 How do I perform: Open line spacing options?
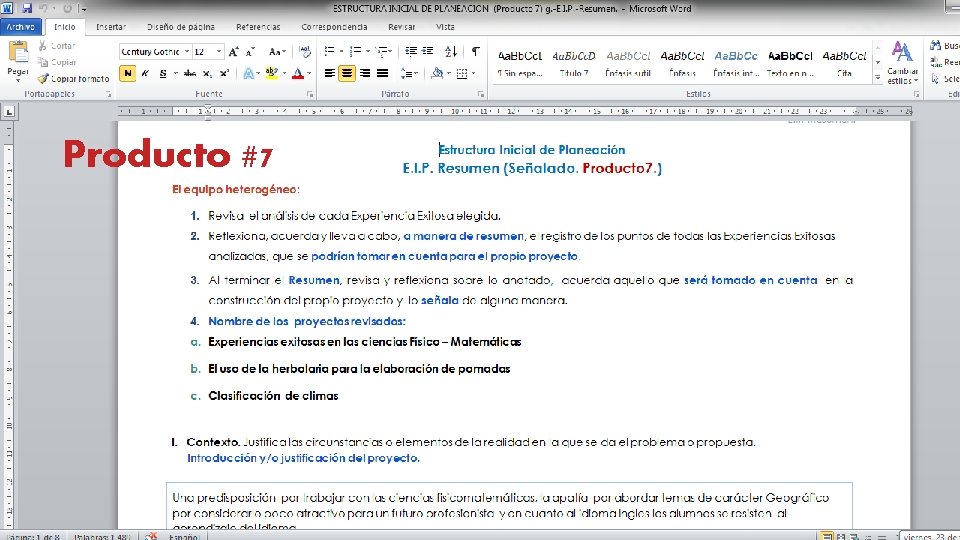pos(408,73)
